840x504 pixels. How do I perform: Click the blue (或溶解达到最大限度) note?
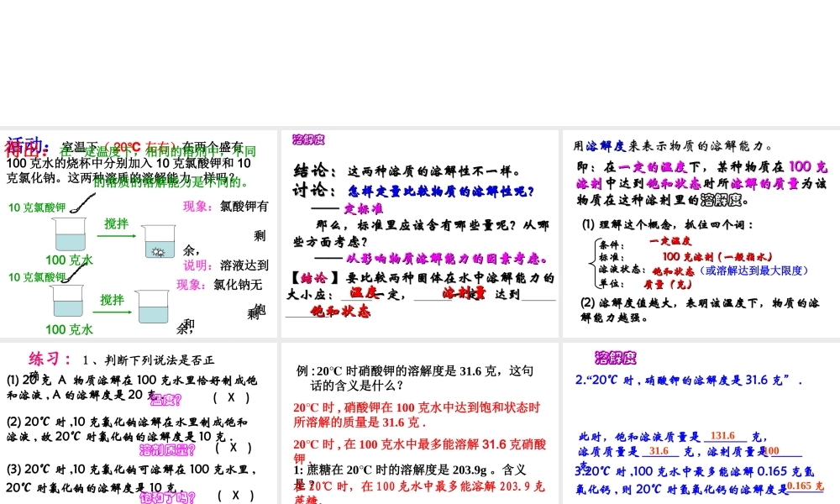754,270
